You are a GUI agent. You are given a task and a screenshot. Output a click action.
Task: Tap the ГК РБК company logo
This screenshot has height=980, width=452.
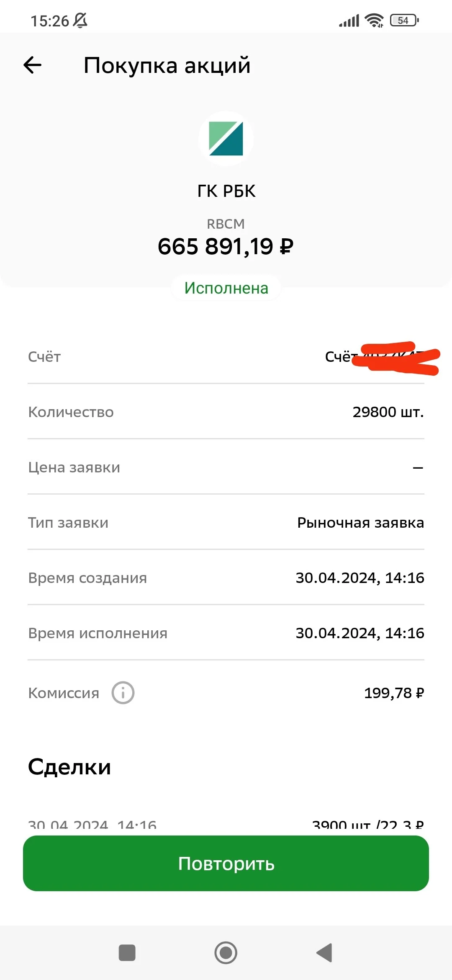point(226,139)
